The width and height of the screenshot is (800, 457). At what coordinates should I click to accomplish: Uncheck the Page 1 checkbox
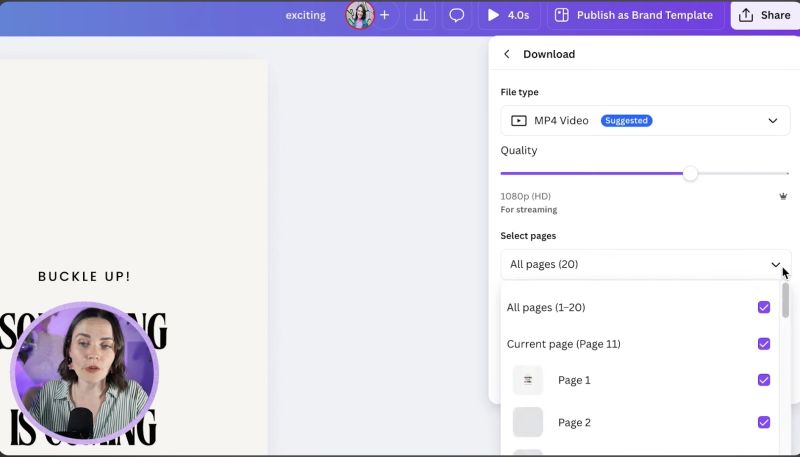pos(764,380)
